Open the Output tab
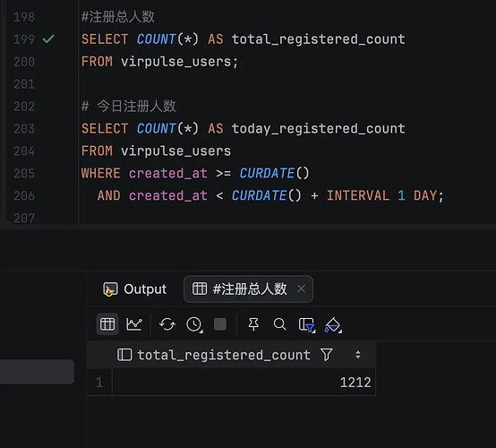 point(135,289)
